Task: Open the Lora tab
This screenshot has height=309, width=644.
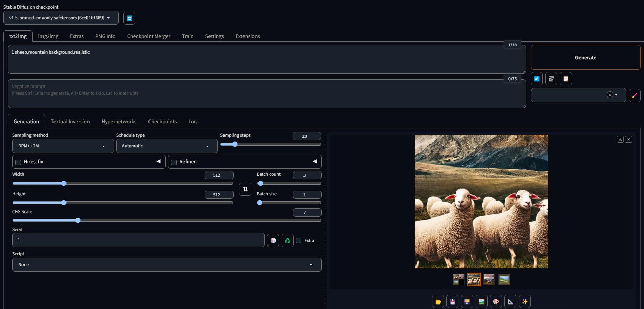Action: [x=193, y=122]
